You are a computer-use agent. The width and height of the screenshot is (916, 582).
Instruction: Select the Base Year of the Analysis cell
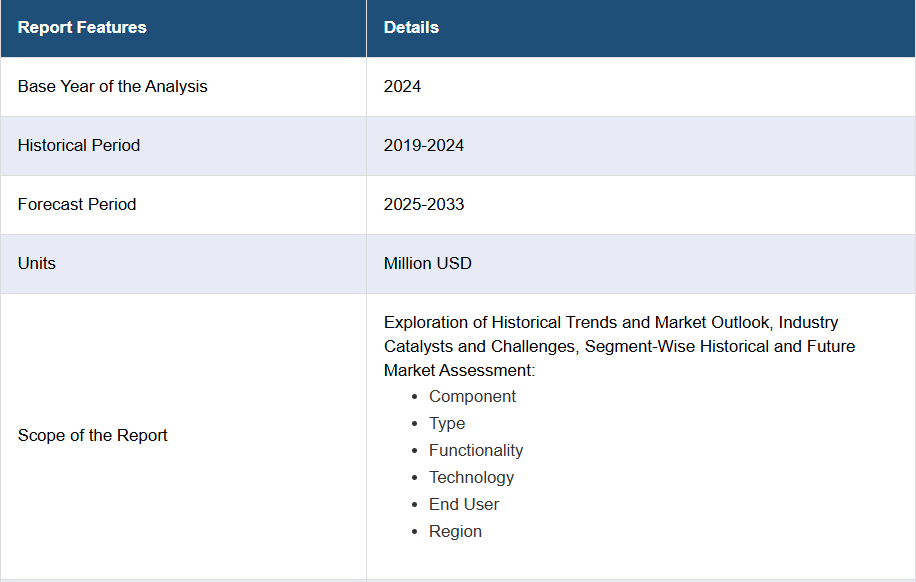(112, 87)
